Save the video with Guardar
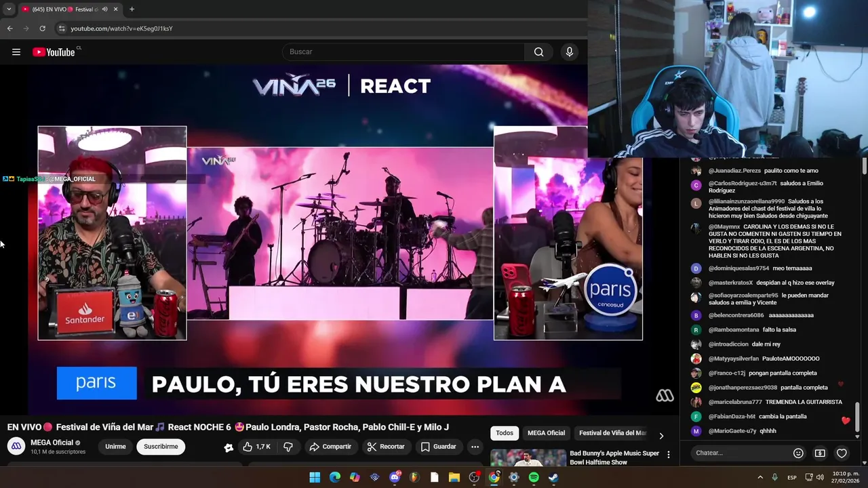 (x=439, y=447)
